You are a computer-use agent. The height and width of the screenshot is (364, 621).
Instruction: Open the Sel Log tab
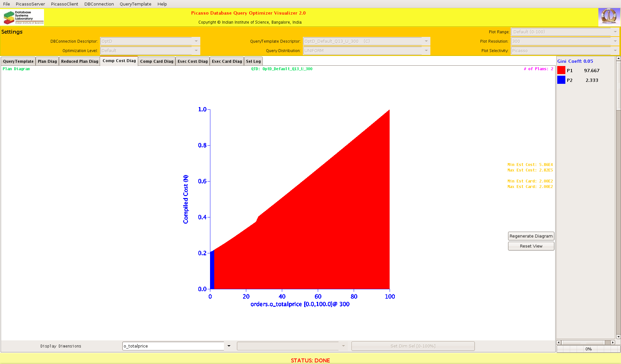253,61
